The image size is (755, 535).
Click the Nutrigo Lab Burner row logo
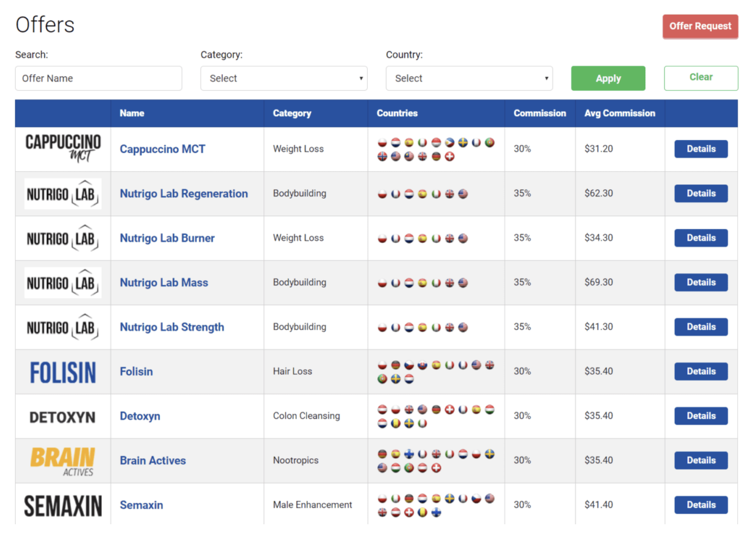[x=63, y=238]
